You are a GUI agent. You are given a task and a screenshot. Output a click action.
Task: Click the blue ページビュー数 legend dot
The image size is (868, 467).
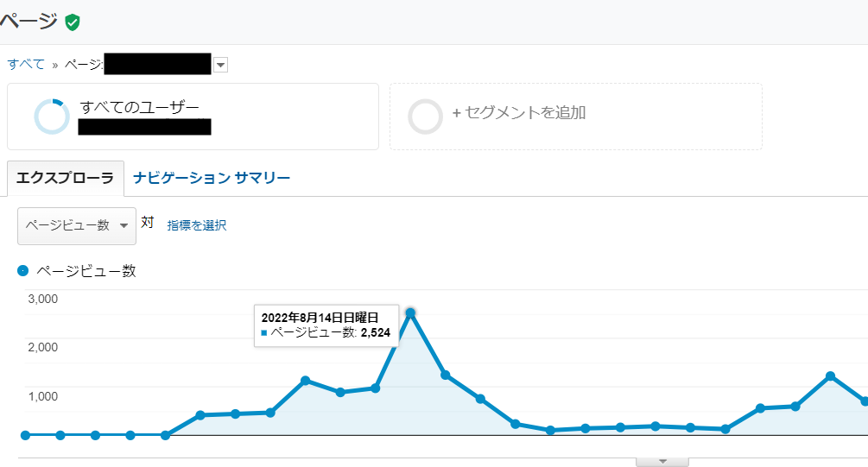click(23, 271)
